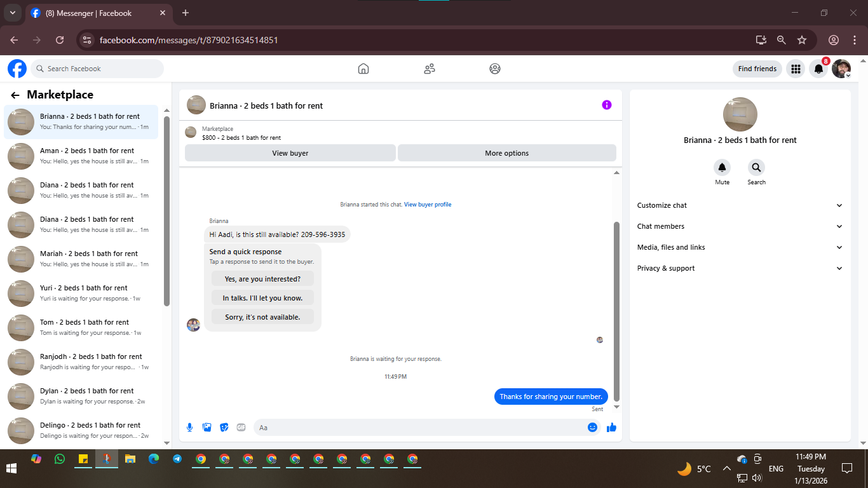Open Chrome zoom magnifier icon in address bar
868x488 pixels.
click(782, 40)
